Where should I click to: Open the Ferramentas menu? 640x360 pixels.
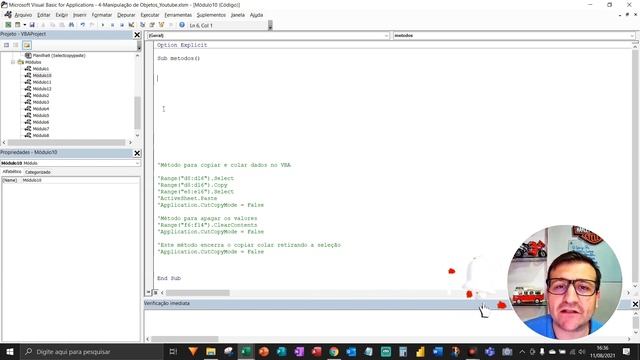178,15
